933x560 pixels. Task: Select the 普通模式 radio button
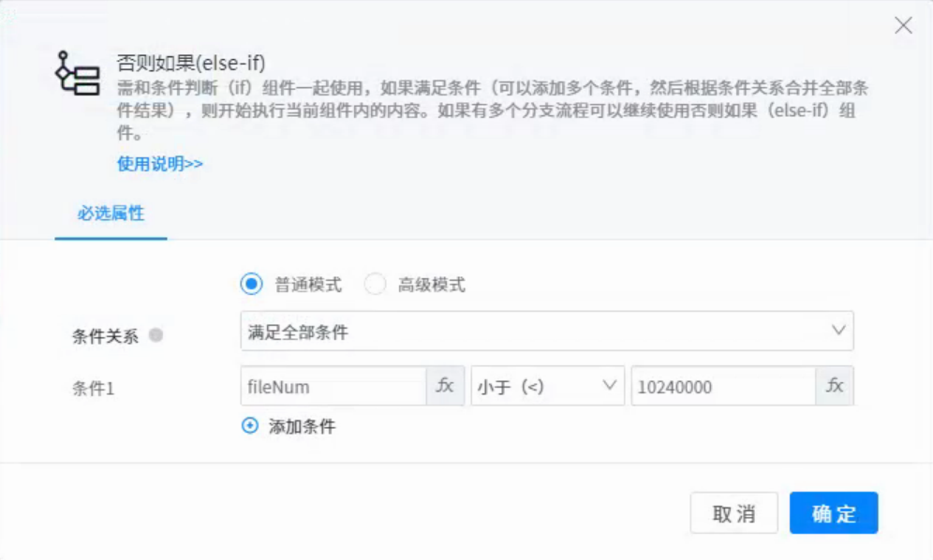click(251, 285)
